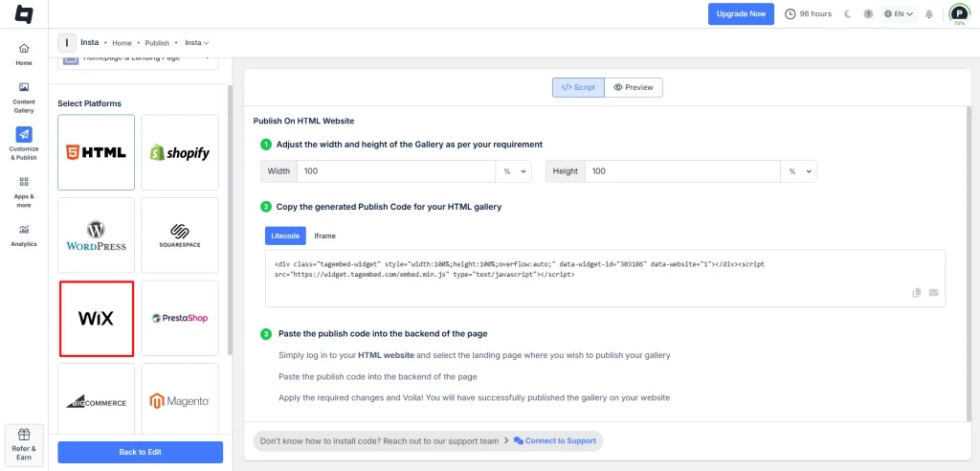The width and height of the screenshot is (980, 471).
Task: Open notifications bell icon
Action: pos(929,13)
